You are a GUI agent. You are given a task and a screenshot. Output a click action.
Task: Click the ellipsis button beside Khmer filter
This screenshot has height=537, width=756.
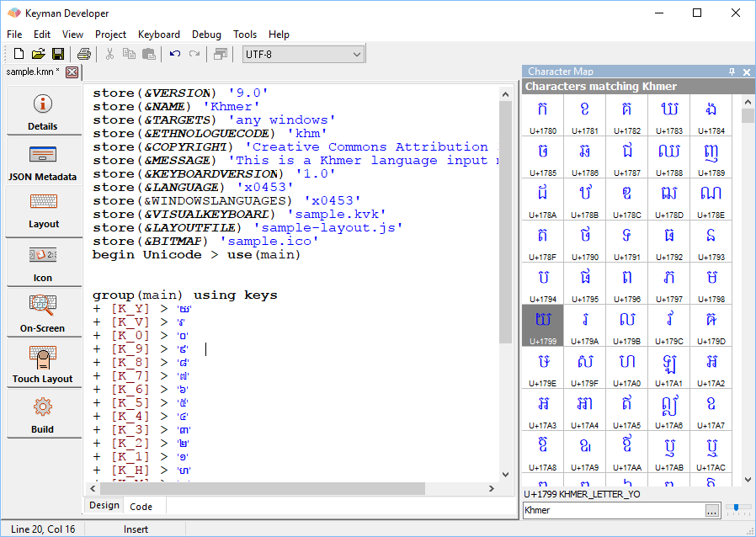coord(711,511)
